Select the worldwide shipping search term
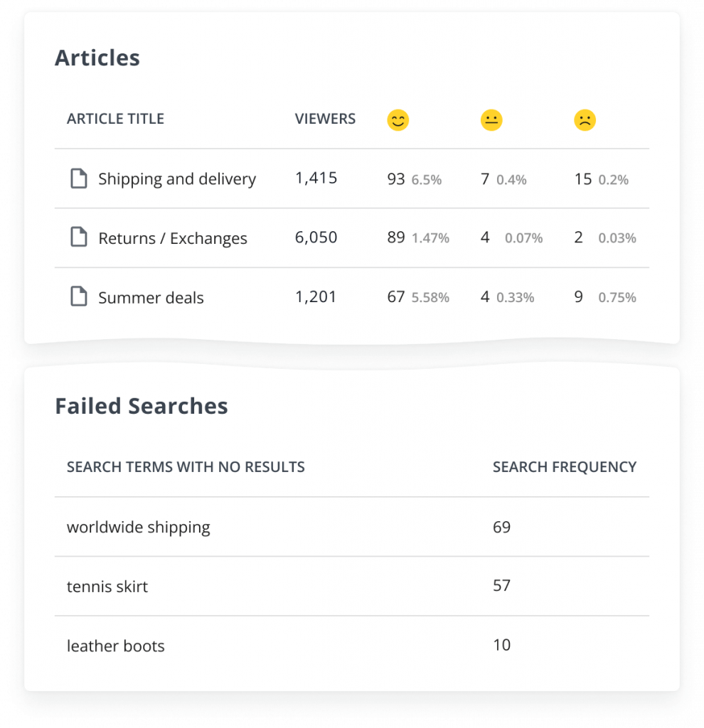Image resolution: width=704 pixels, height=728 pixels. point(139,528)
